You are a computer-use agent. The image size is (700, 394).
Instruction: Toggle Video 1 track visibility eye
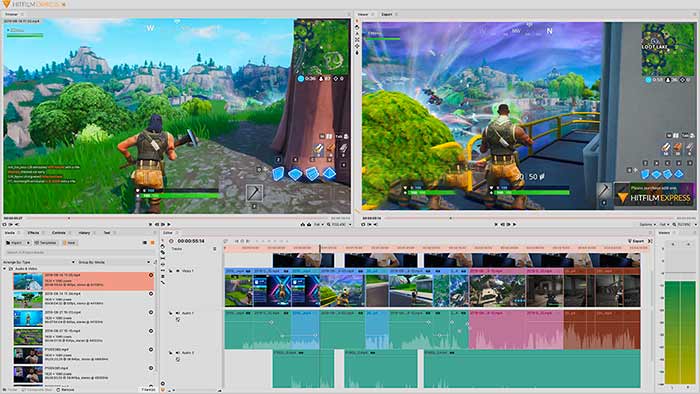click(x=178, y=271)
